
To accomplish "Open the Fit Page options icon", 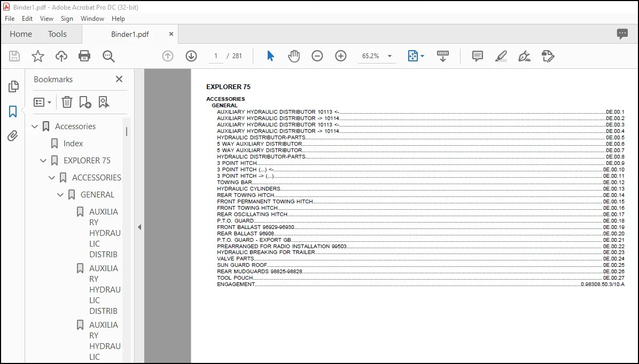I will 413,56.
